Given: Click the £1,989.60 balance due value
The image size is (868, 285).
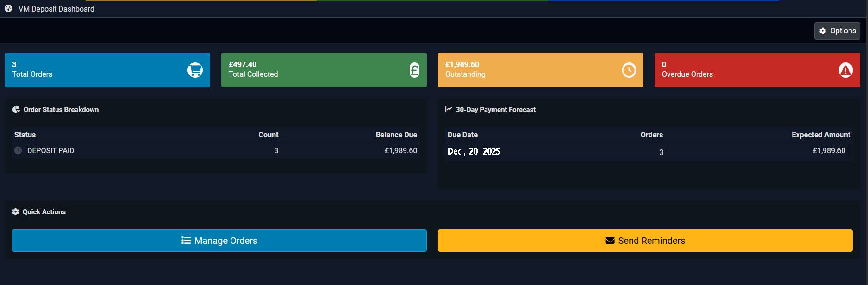Looking at the screenshot, I should (401, 150).
